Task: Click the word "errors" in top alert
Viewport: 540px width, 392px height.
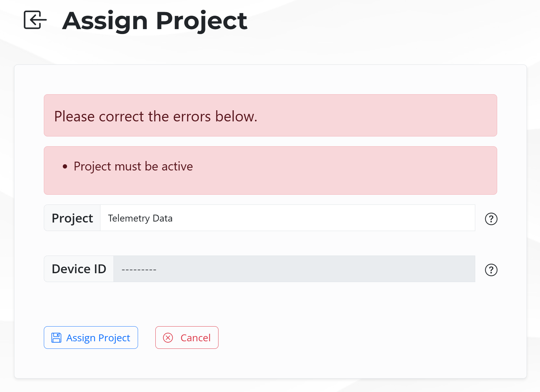Action: point(192,116)
